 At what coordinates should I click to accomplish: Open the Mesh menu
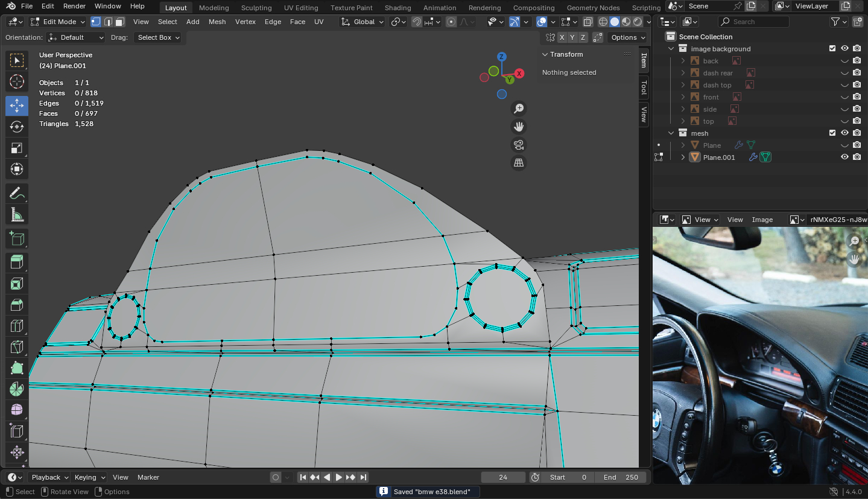click(217, 22)
